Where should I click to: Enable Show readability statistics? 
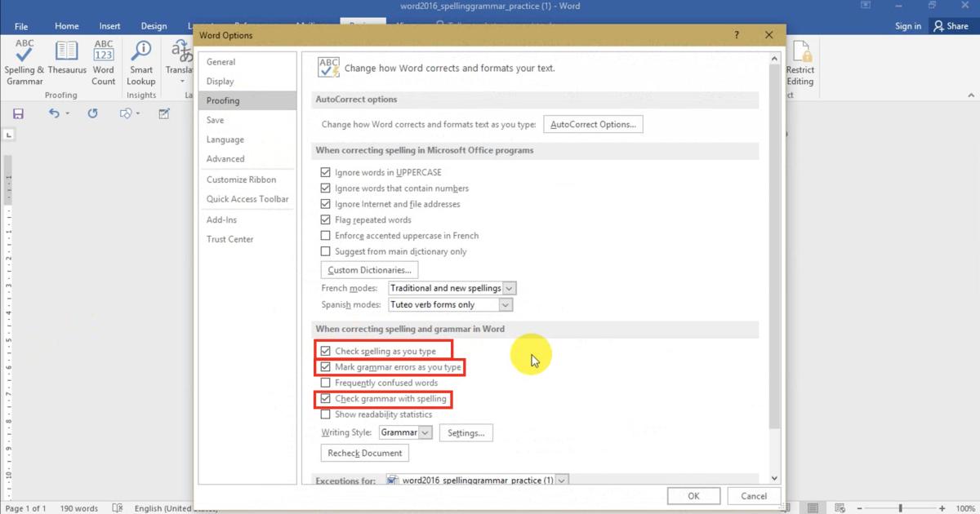coord(325,414)
